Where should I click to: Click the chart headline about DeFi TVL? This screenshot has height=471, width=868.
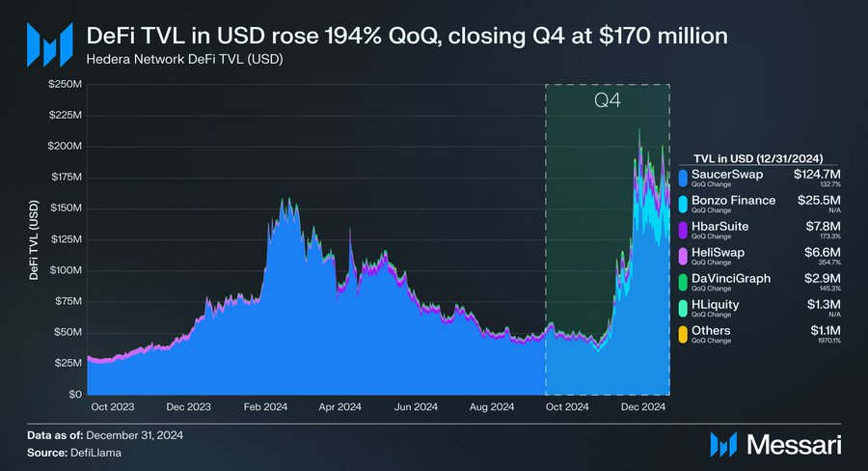coord(407,36)
